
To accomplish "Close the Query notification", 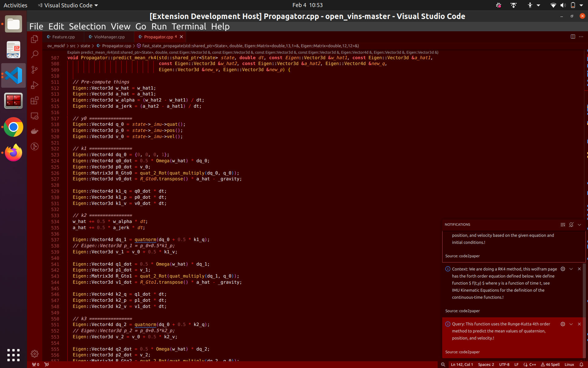I will [x=579, y=324].
